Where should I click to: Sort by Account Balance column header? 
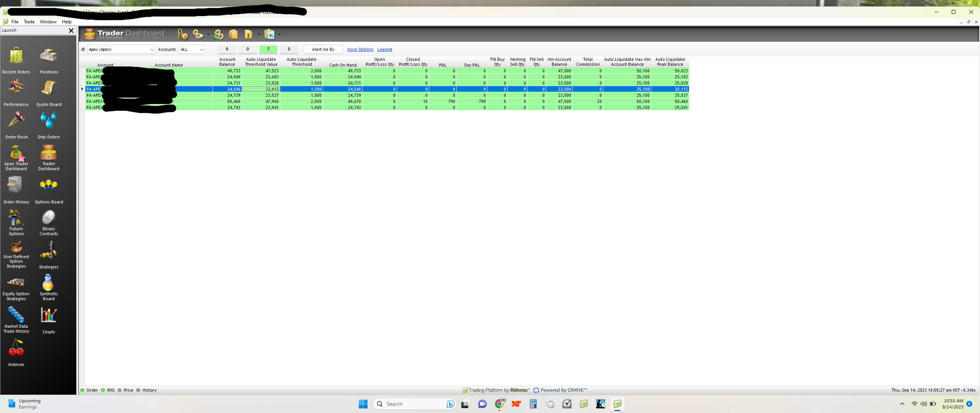(x=227, y=62)
